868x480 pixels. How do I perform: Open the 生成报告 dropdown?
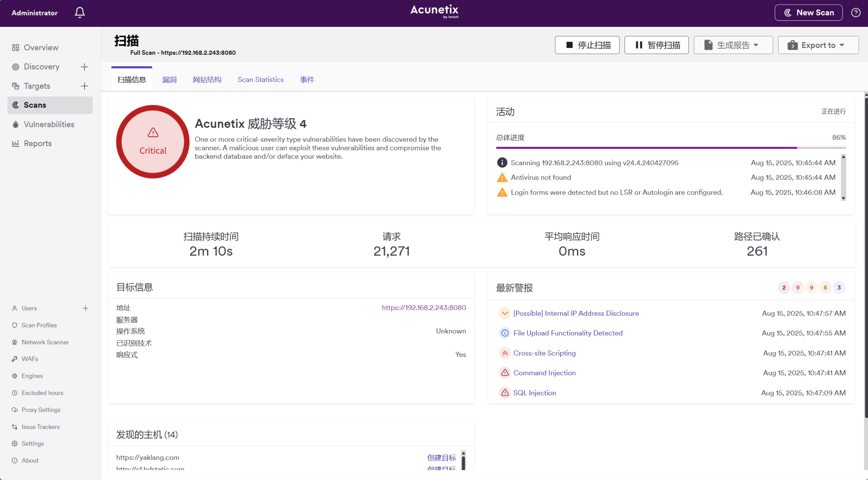click(733, 45)
